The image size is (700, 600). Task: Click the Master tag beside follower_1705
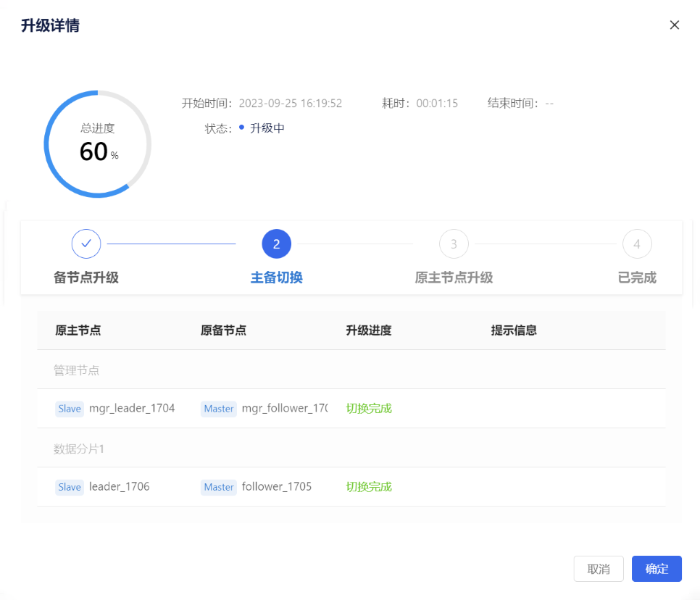pos(218,487)
